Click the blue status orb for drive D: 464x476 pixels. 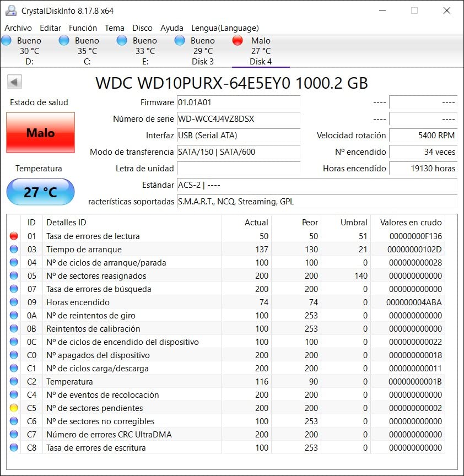tap(7, 40)
